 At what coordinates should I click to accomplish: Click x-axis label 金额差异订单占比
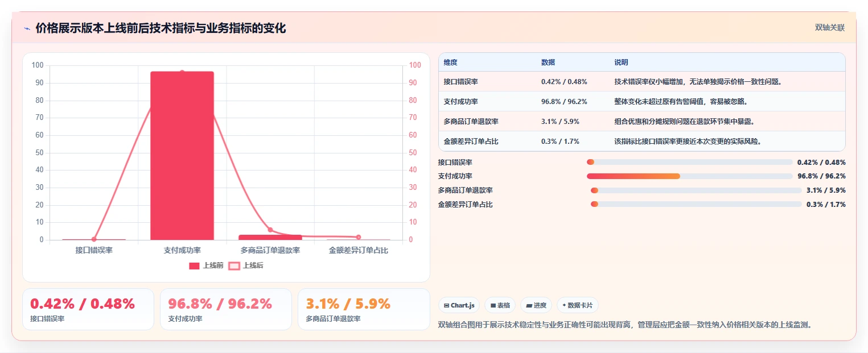click(359, 250)
